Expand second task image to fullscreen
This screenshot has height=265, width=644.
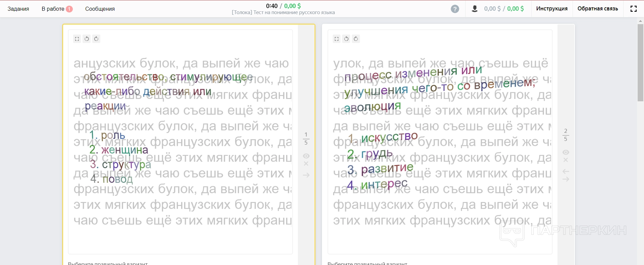pos(337,39)
